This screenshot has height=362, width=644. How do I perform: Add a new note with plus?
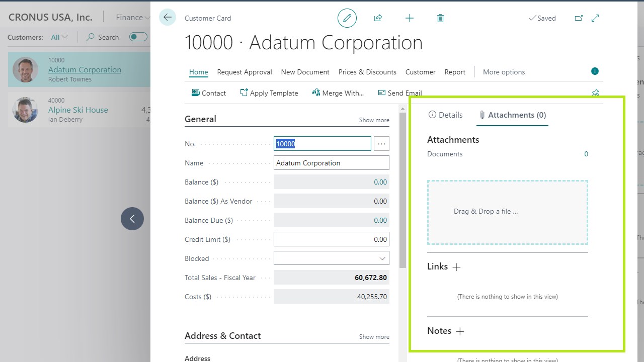[x=460, y=331]
